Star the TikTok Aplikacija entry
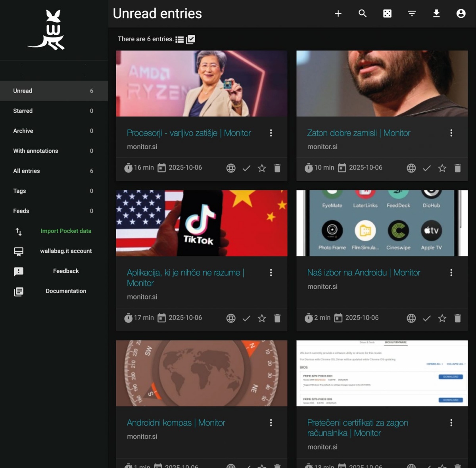 point(262,318)
